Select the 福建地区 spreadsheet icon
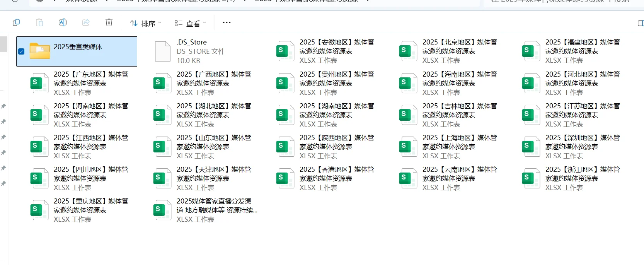Viewport: 644px width, 265px height. click(x=531, y=51)
